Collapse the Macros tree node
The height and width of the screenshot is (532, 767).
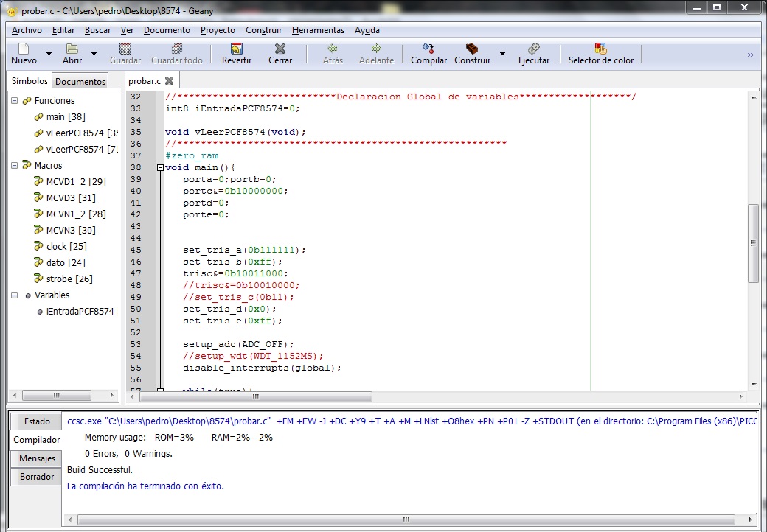[14, 166]
